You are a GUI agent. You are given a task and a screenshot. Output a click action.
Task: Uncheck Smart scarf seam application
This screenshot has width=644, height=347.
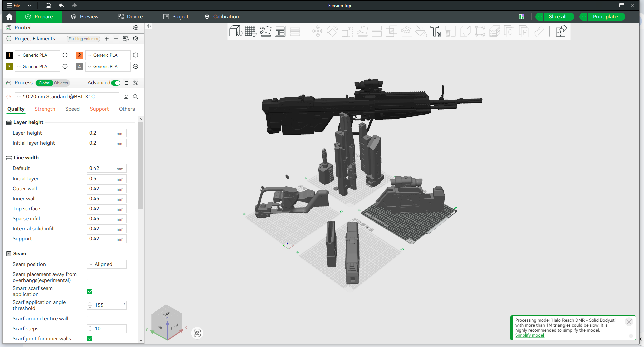90,291
